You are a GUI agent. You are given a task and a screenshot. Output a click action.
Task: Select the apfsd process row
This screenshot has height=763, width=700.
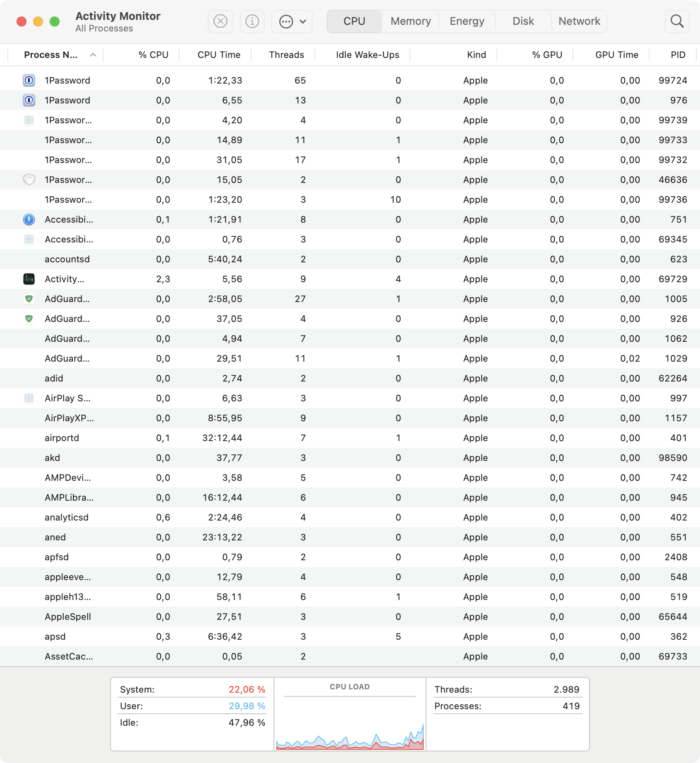click(x=350, y=557)
